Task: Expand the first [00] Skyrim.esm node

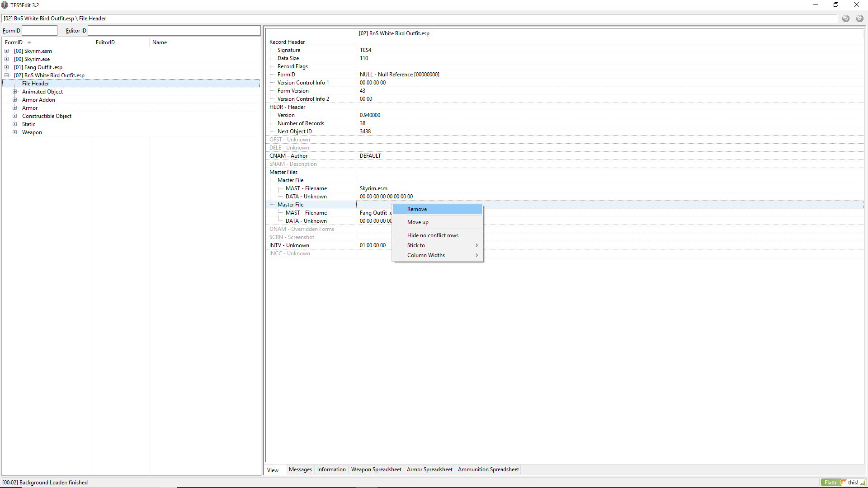Action: click(7, 51)
